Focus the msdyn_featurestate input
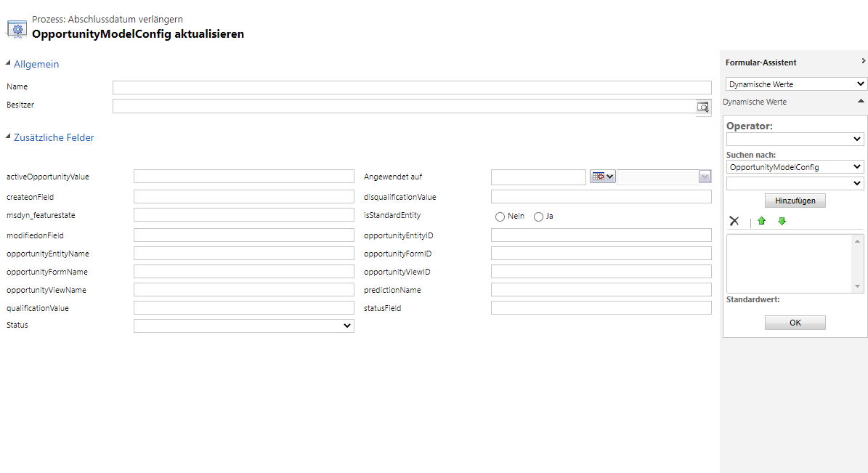Viewport: 868px width, 473px height. point(243,215)
